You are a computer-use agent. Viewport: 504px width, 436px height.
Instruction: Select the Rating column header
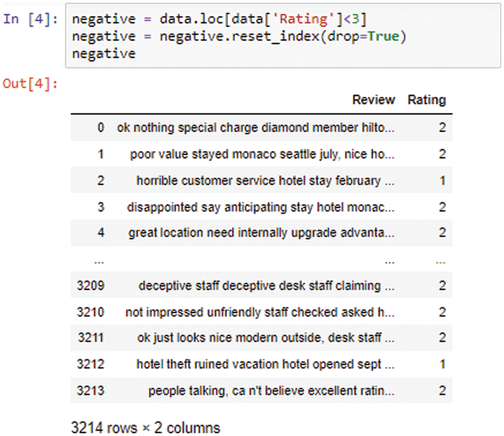427,100
